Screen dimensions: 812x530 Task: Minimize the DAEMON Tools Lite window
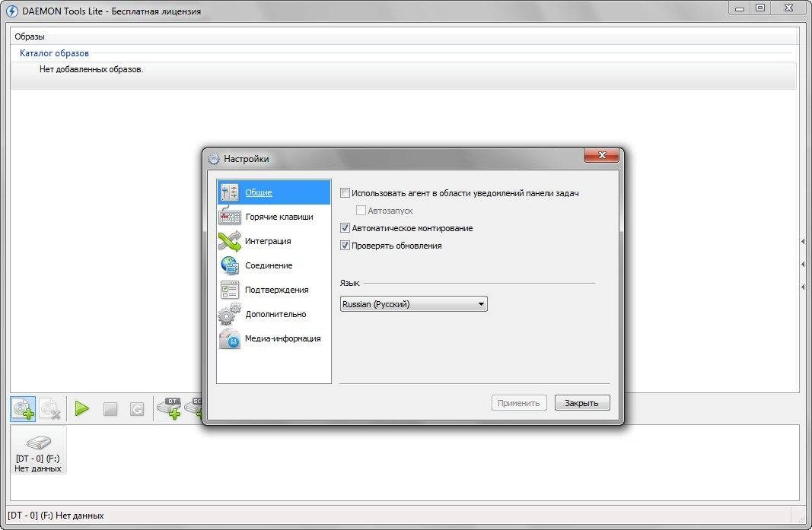[x=740, y=8]
